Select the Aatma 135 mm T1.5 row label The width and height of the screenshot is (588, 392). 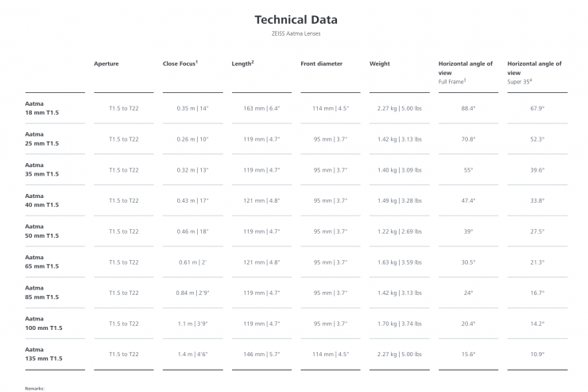[x=44, y=355]
